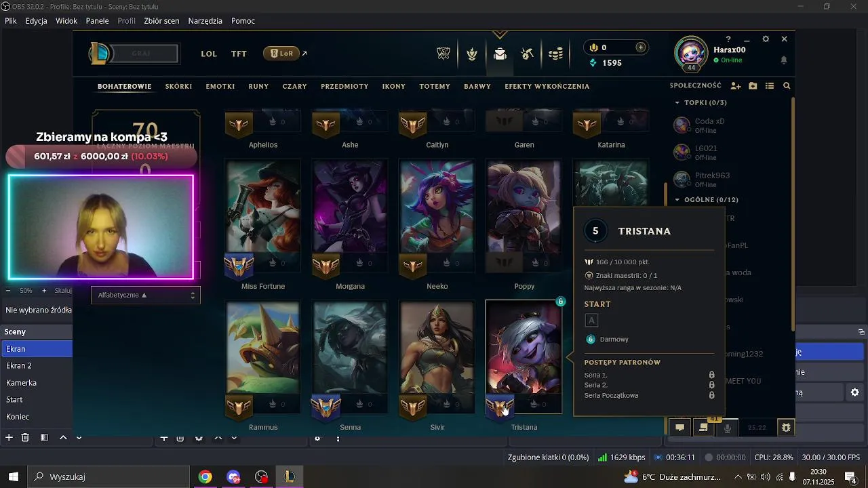Open League of Legends taskbar icon
The height and width of the screenshot is (488, 868).
coord(290,477)
